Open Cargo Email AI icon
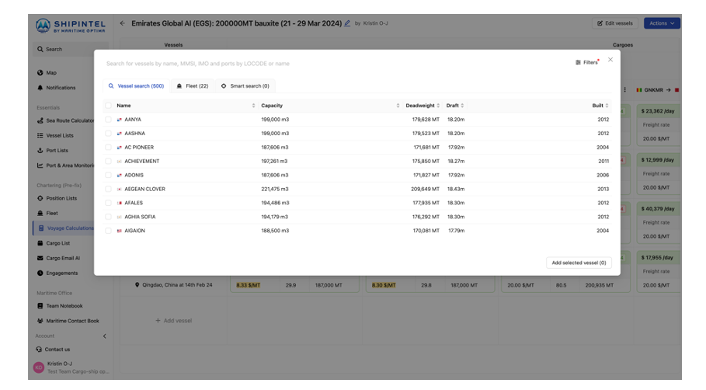The image size is (706, 390). pos(40,258)
